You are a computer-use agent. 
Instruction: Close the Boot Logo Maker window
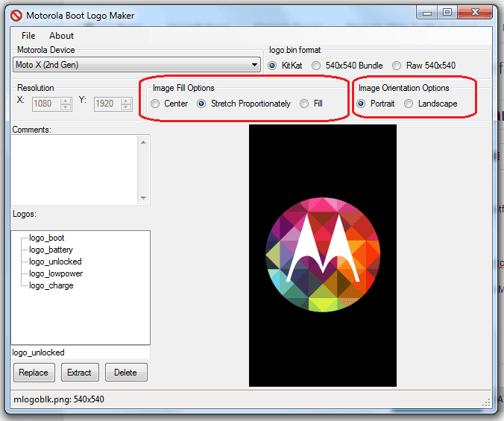pos(475,12)
